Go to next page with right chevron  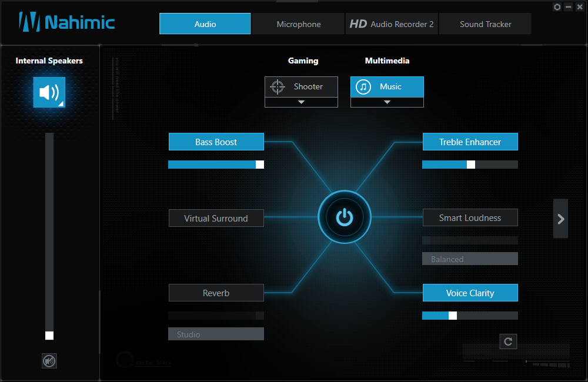(x=560, y=219)
